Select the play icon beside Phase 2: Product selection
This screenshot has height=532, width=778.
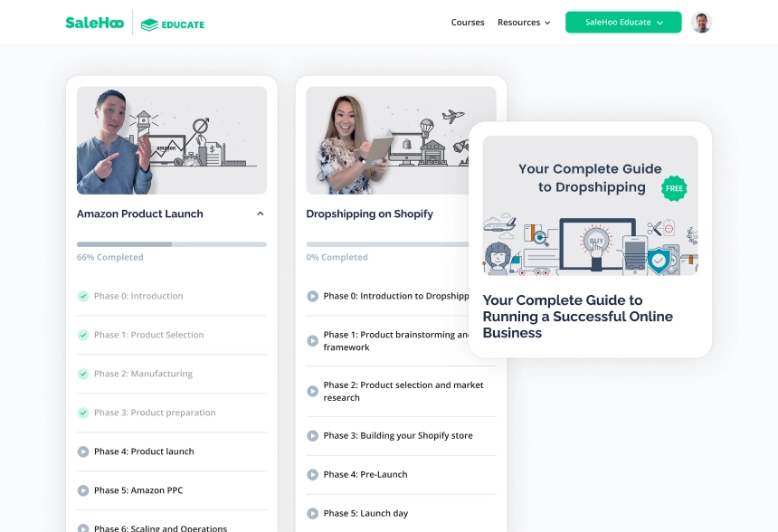pos(311,391)
